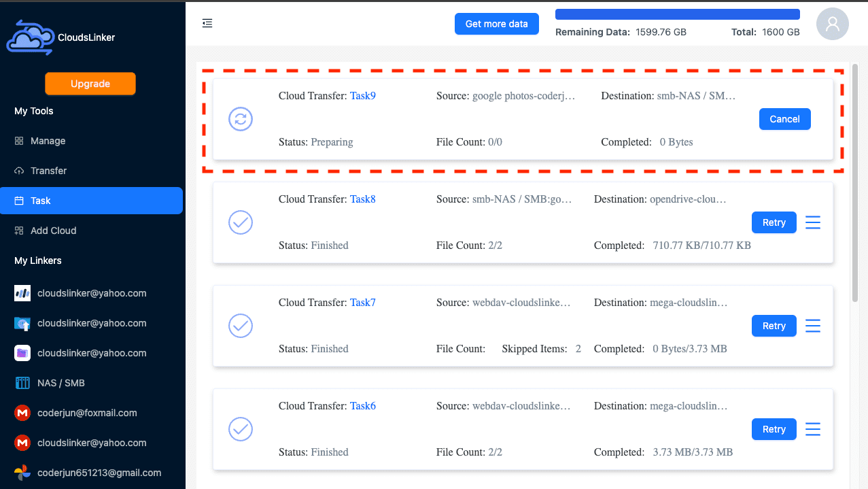Screen dimensions: 868x489
Task: Click Task9 Status Preparing text
Action: coord(316,142)
